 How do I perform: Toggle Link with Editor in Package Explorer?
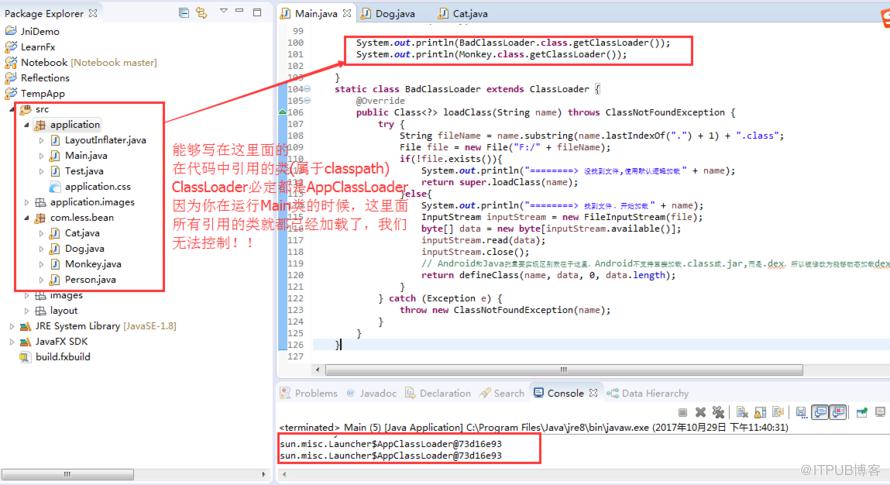(x=201, y=12)
